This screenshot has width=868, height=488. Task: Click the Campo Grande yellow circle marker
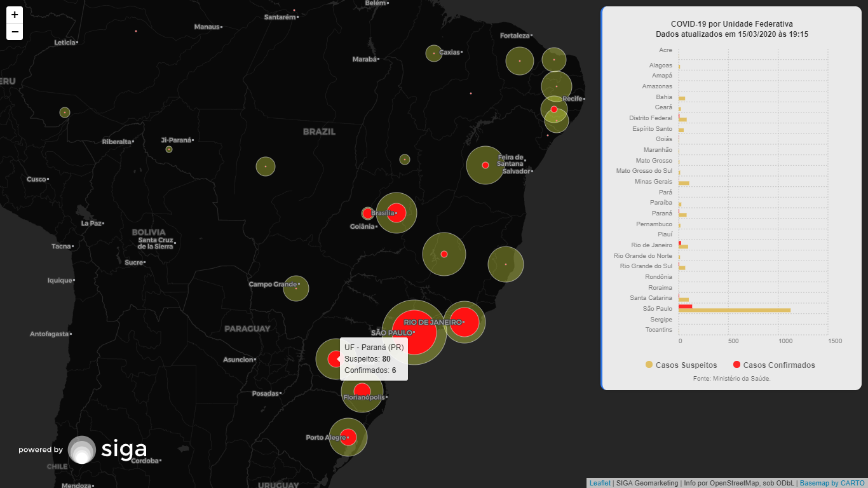point(296,288)
